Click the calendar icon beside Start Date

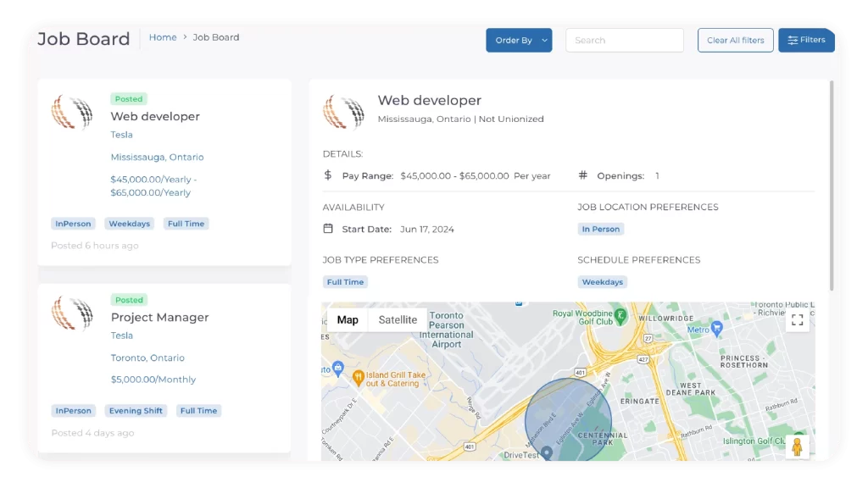tap(328, 229)
